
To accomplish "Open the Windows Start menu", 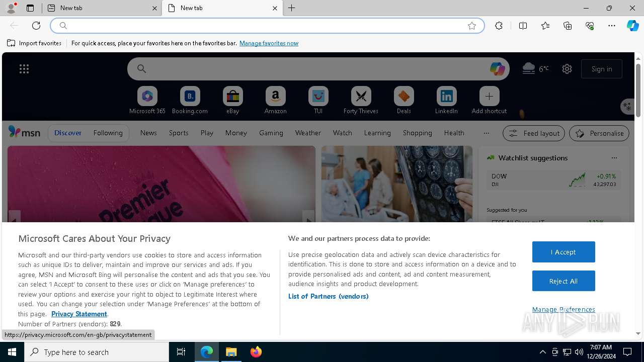I will pyautogui.click(x=12, y=352).
